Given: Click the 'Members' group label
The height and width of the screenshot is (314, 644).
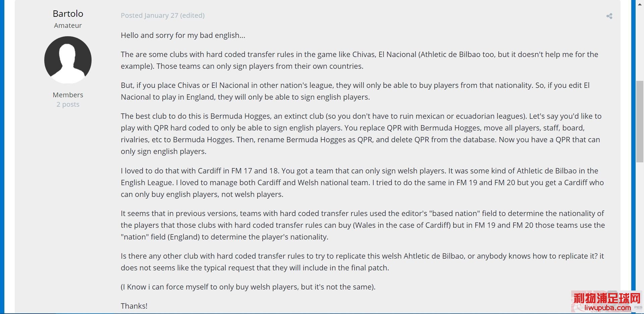Looking at the screenshot, I should [68, 95].
